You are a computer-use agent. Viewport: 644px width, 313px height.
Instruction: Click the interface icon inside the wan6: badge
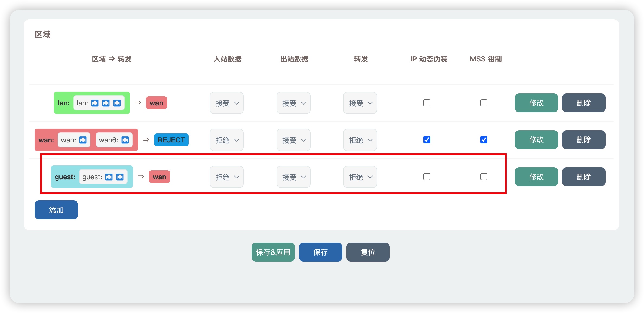tap(125, 140)
